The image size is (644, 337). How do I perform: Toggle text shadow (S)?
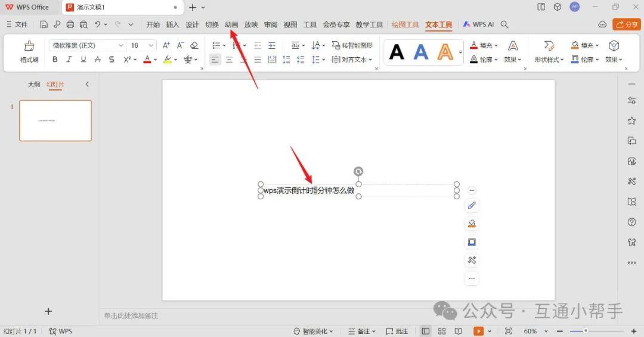[112, 60]
